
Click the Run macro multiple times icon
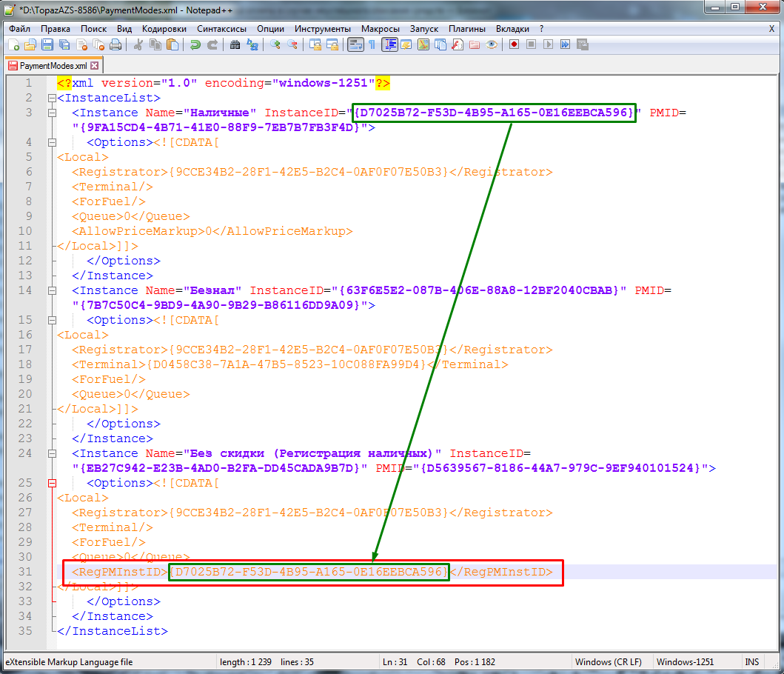[x=566, y=45]
